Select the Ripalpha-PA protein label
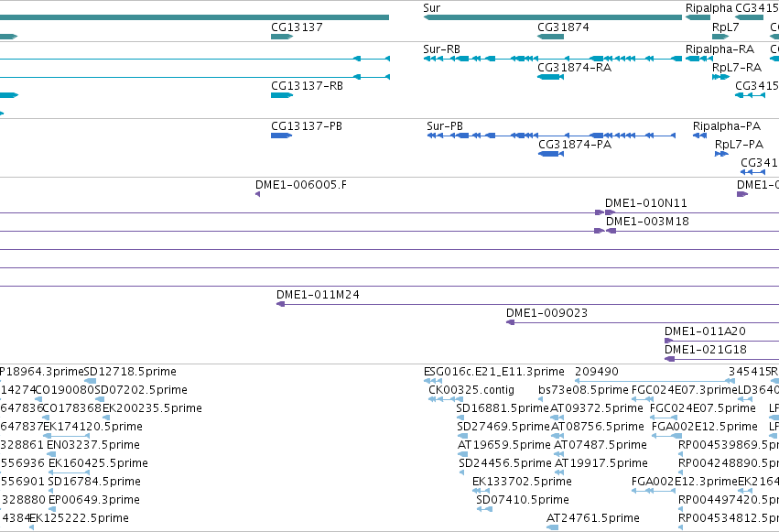Screen dimensions: 779x532 [727, 126]
